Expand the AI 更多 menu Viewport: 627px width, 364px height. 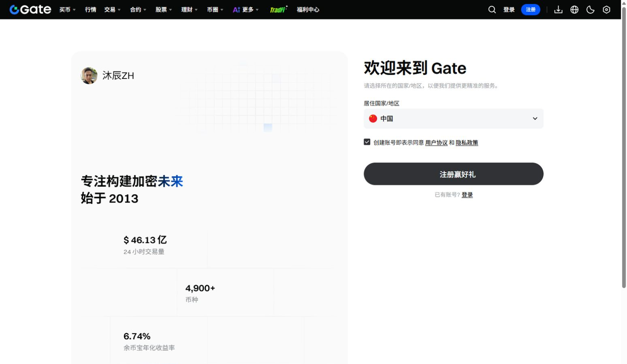[x=246, y=10]
